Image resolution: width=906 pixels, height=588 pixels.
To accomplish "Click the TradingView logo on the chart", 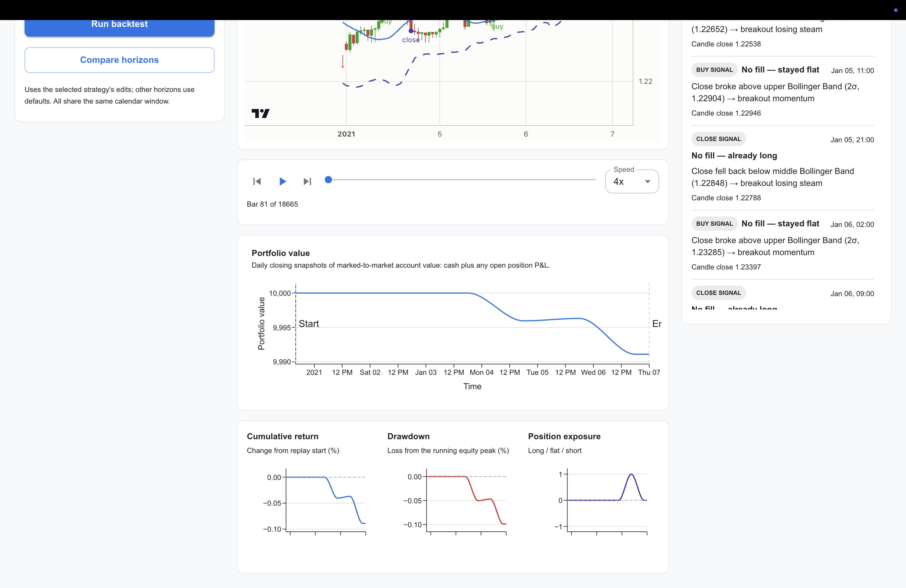I will tap(260, 113).
